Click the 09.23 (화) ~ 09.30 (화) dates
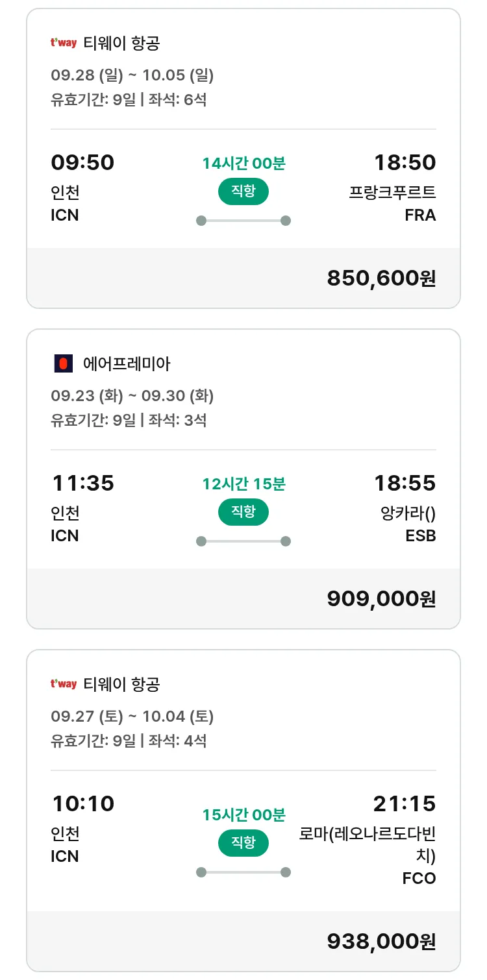This screenshot has width=487, height=980. tap(132, 396)
